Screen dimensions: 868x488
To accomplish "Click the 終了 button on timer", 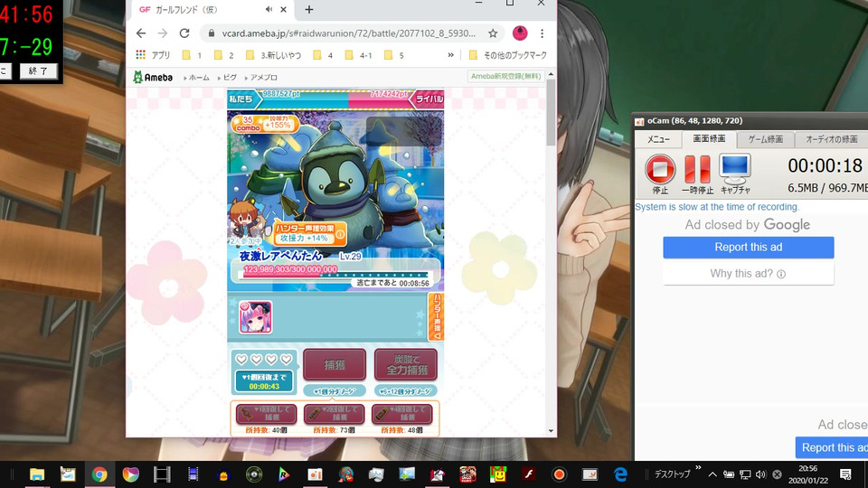I will pyautogui.click(x=38, y=70).
